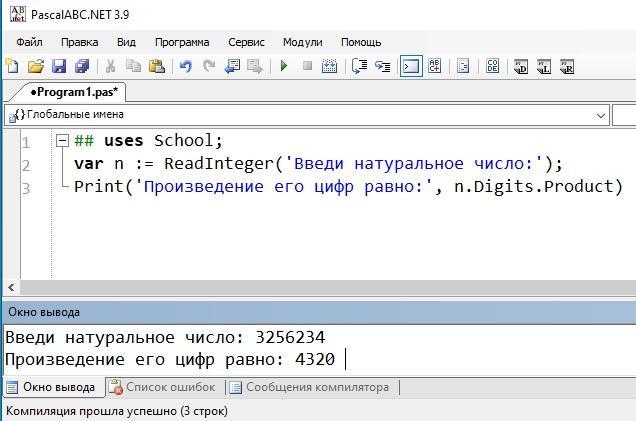The height and width of the screenshot is (421, 636).
Task: Click the L toolbar icon
Action: (x=544, y=67)
